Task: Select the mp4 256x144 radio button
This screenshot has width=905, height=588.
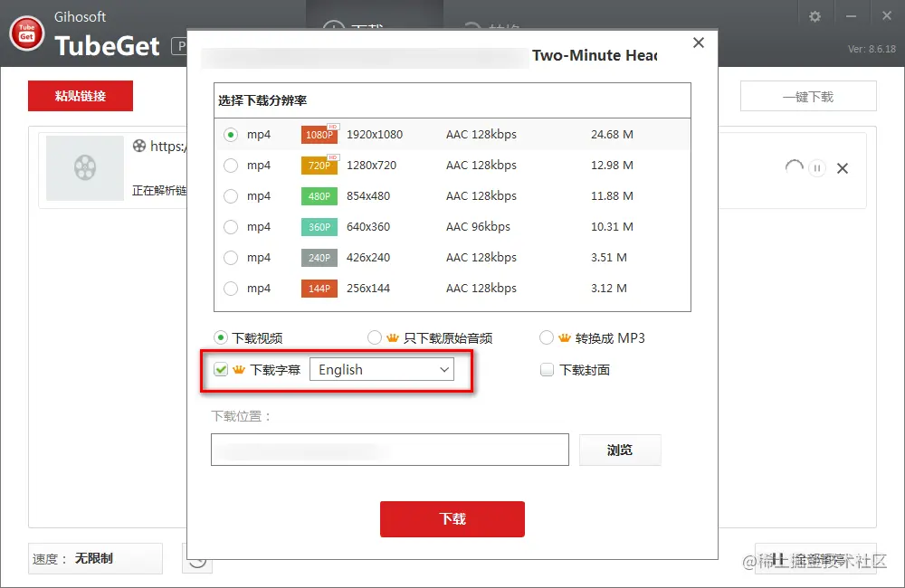Action: [x=231, y=288]
